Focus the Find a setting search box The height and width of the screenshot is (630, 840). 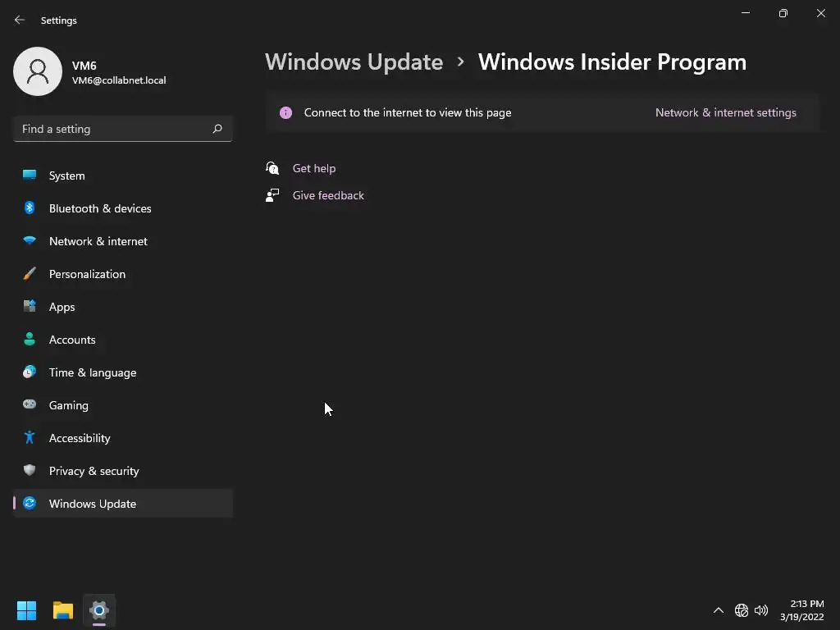point(123,129)
